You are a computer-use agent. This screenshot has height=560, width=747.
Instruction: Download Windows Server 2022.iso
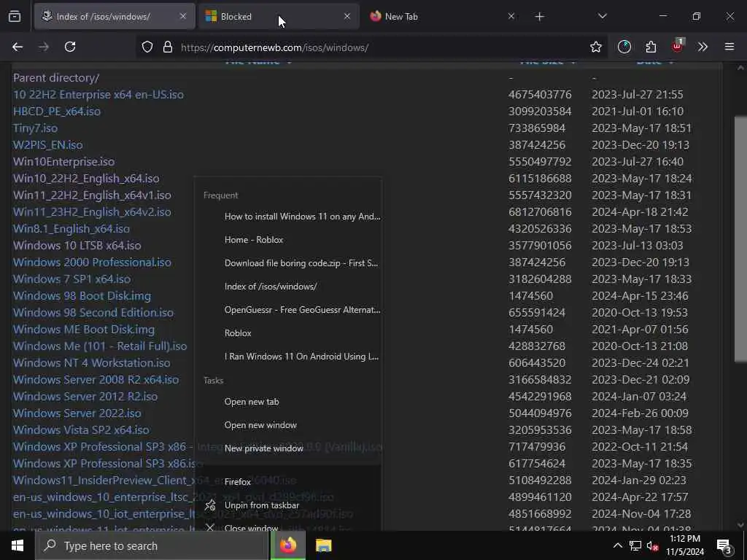(x=77, y=413)
